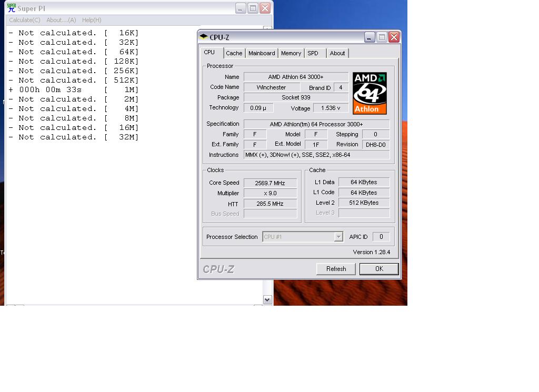The width and height of the screenshot is (539, 392).
Task: Click the Refresh button
Action: coord(336,269)
